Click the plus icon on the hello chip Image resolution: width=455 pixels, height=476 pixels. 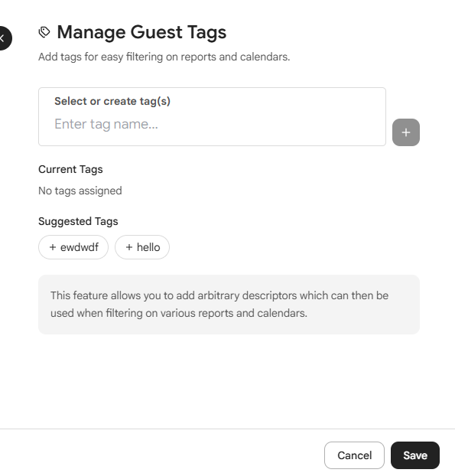[x=129, y=247]
